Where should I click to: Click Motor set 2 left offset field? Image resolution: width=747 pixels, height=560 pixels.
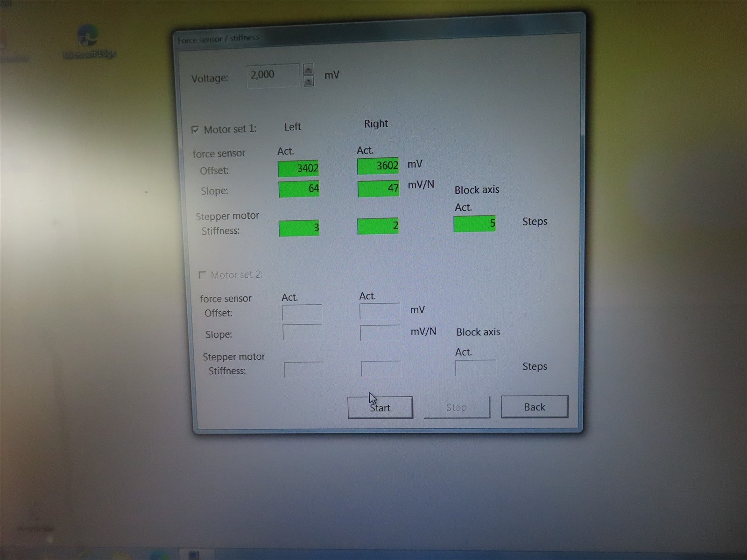[302, 312]
